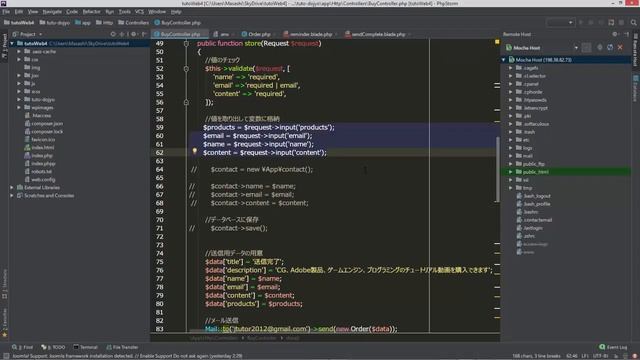Open the TODO tool window
The width and height of the screenshot is (640, 360).
click(53, 347)
